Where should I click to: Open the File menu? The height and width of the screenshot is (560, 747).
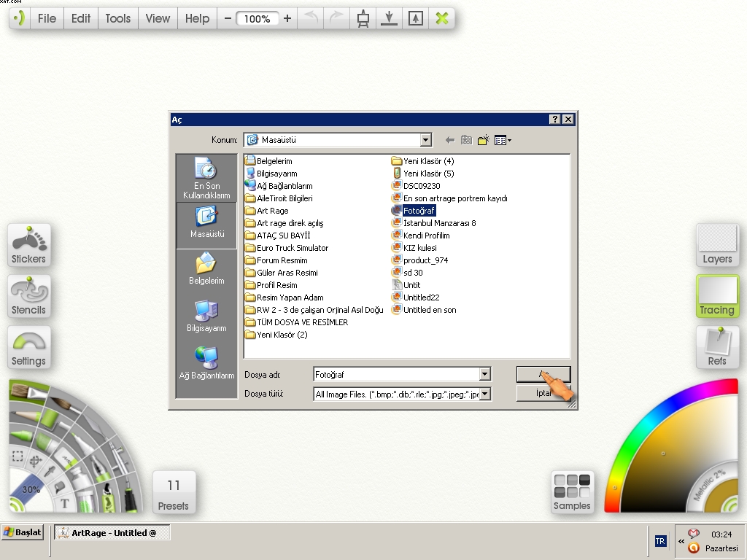pos(47,18)
